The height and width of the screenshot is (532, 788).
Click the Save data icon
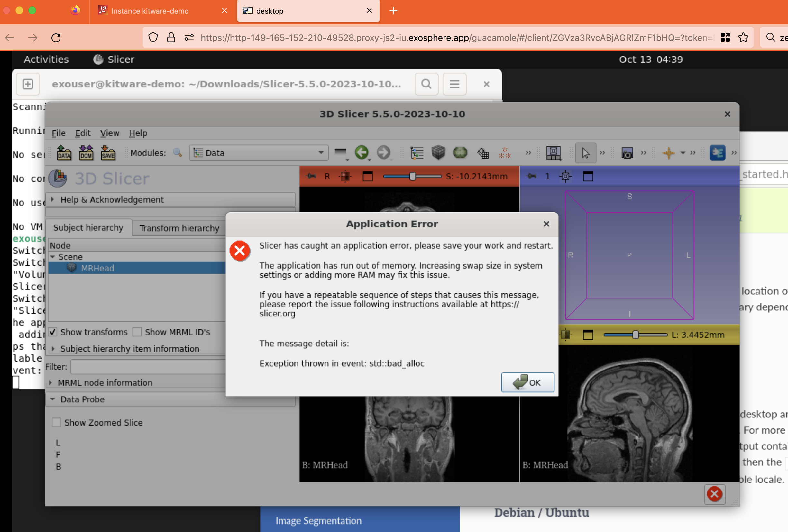tap(108, 152)
